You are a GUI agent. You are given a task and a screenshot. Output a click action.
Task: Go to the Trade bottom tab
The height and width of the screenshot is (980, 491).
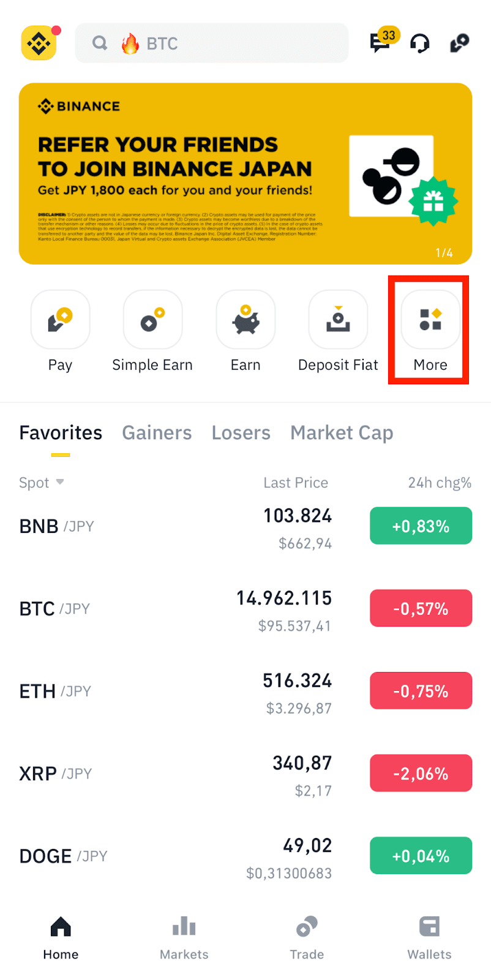click(307, 938)
